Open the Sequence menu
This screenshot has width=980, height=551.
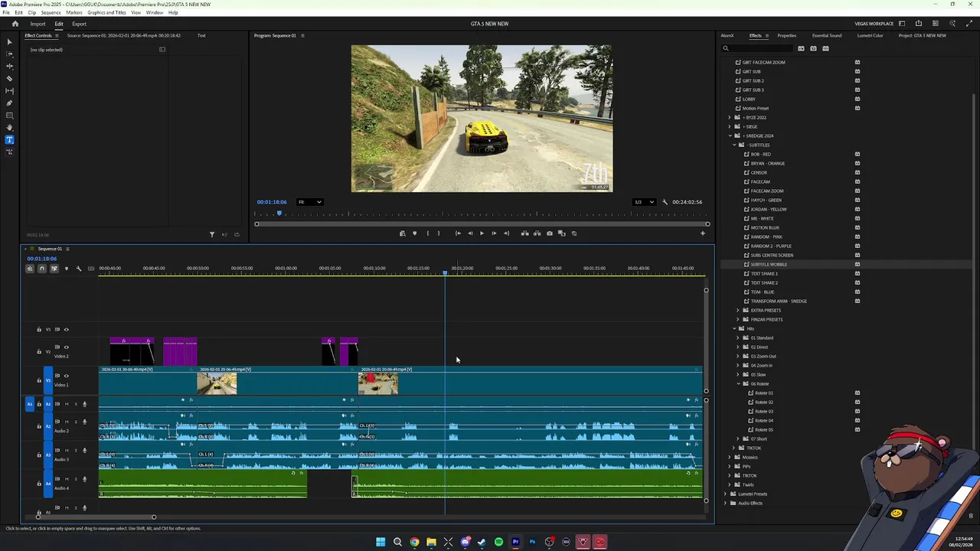(51, 13)
